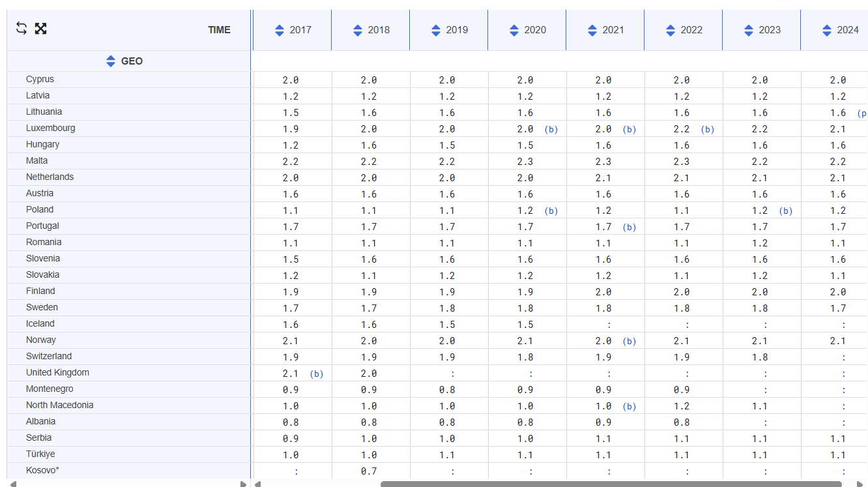Sort by the 2019 column arrows
The height and width of the screenshot is (487, 868).
point(436,30)
